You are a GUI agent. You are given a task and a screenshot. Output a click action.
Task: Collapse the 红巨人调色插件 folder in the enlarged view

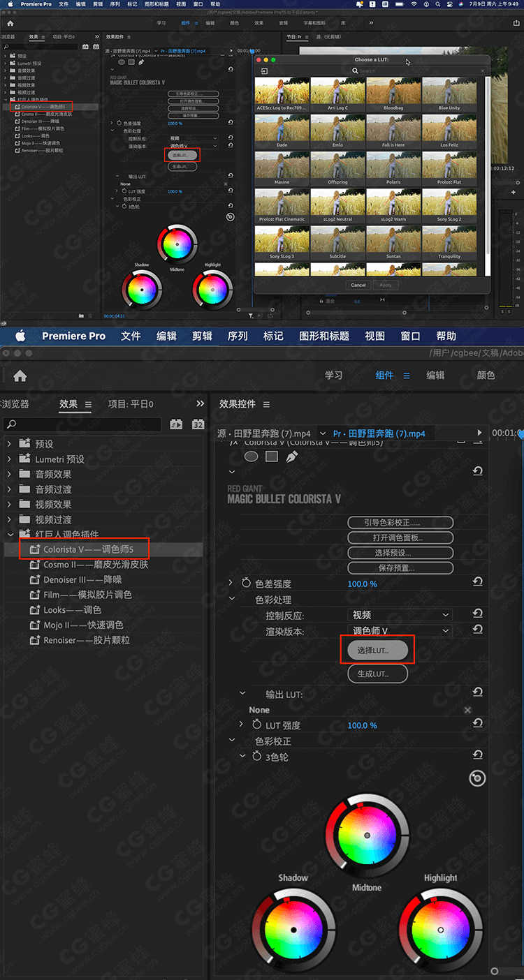click(x=9, y=535)
